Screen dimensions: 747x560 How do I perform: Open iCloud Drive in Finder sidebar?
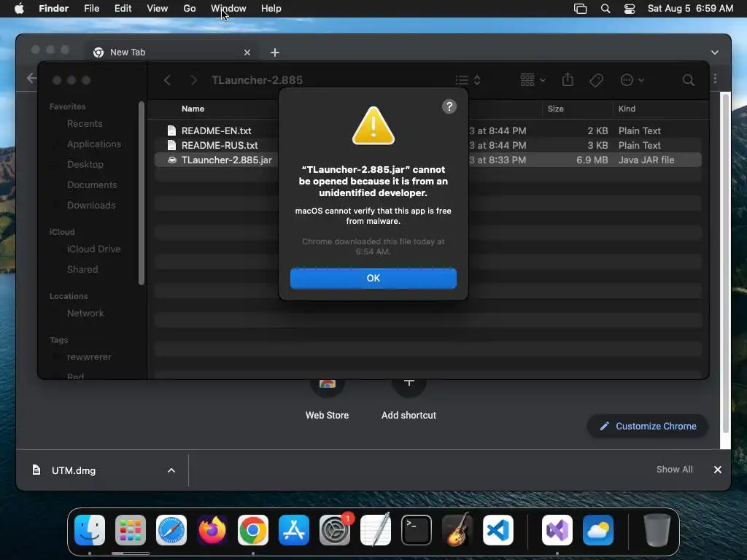[93, 249]
